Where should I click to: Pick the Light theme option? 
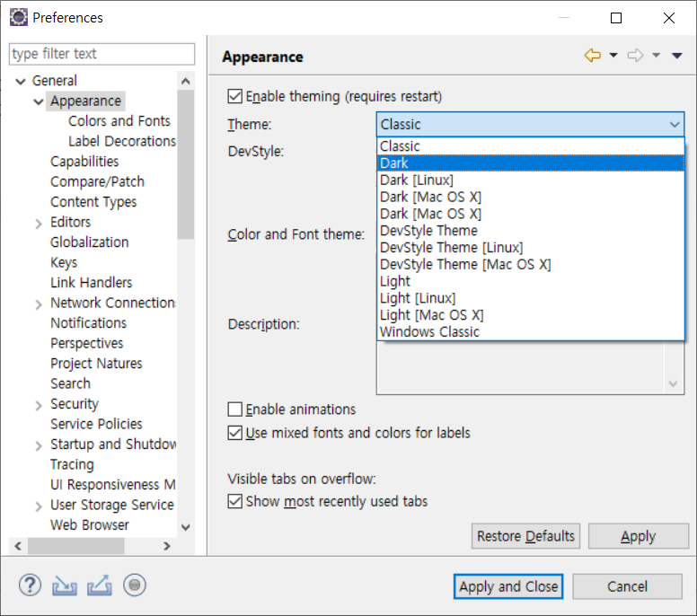530,281
